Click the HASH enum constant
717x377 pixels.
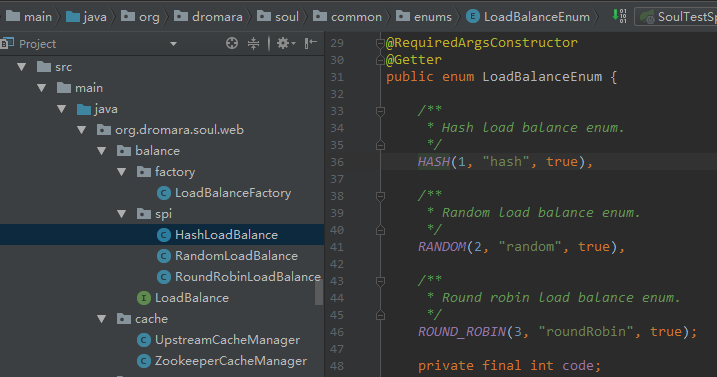[434, 162]
